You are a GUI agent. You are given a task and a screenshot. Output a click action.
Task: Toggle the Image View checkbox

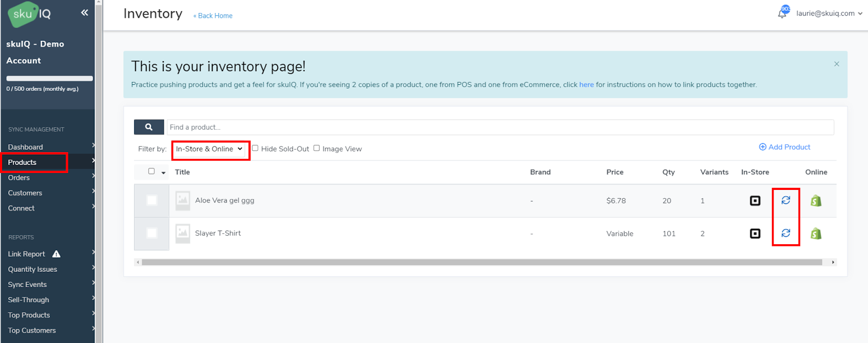pos(316,148)
